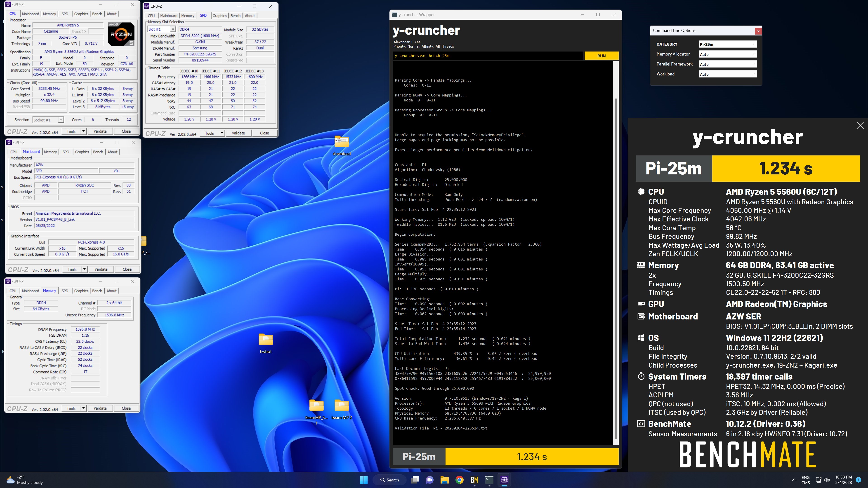Click the ENG CMS language indicator

point(805,480)
